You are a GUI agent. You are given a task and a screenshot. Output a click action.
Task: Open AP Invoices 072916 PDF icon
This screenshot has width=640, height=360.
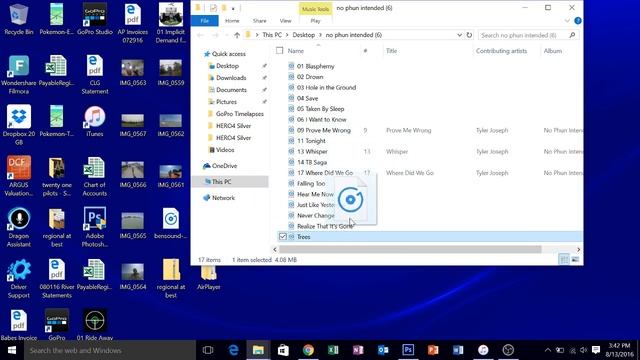133,23
